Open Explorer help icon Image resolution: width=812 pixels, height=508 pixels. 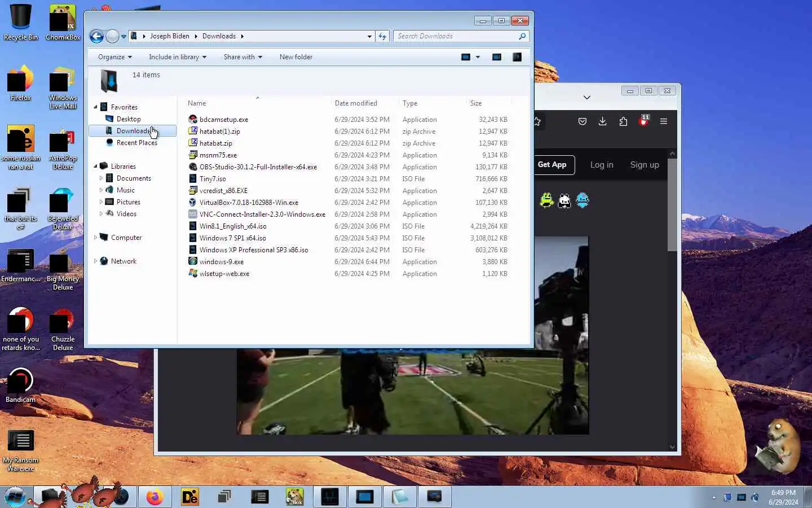point(517,57)
